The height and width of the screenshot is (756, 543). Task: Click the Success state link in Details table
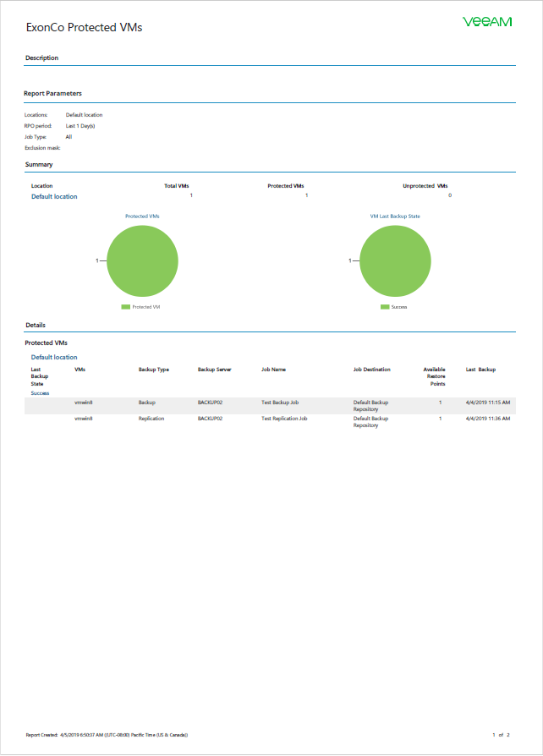click(x=40, y=393)
